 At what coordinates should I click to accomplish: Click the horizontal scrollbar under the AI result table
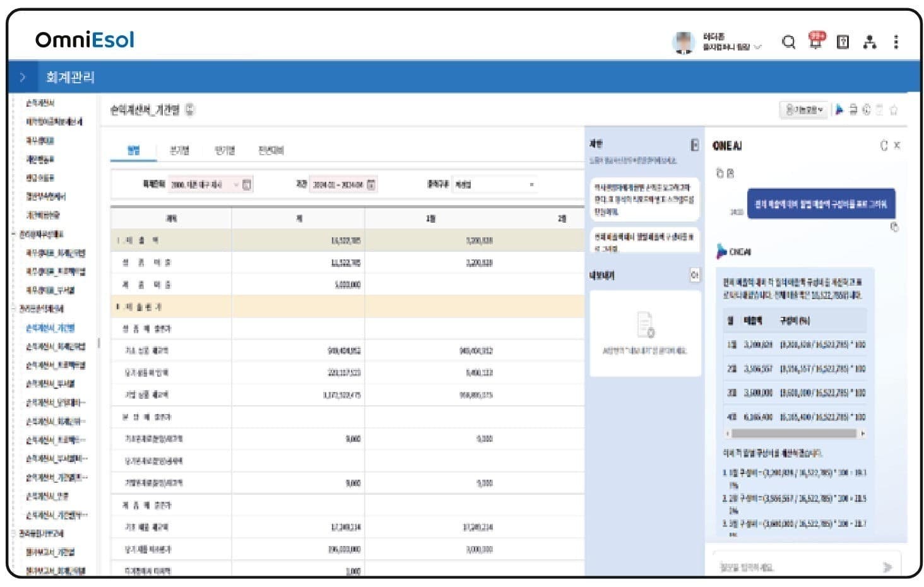794,434
